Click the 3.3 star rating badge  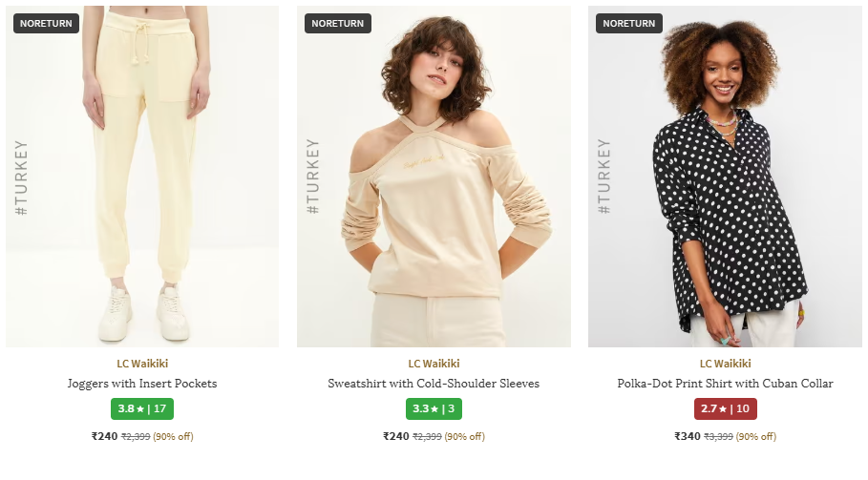(434, 409)
